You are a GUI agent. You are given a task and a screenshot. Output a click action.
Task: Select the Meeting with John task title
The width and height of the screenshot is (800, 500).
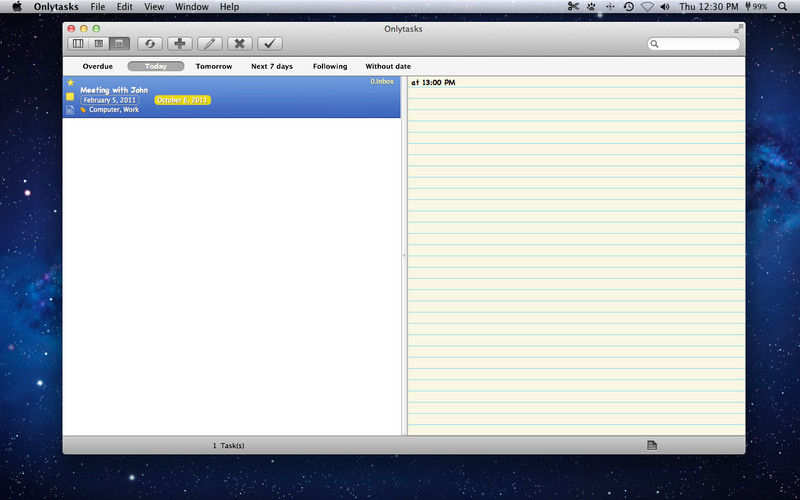pos(114,90)
